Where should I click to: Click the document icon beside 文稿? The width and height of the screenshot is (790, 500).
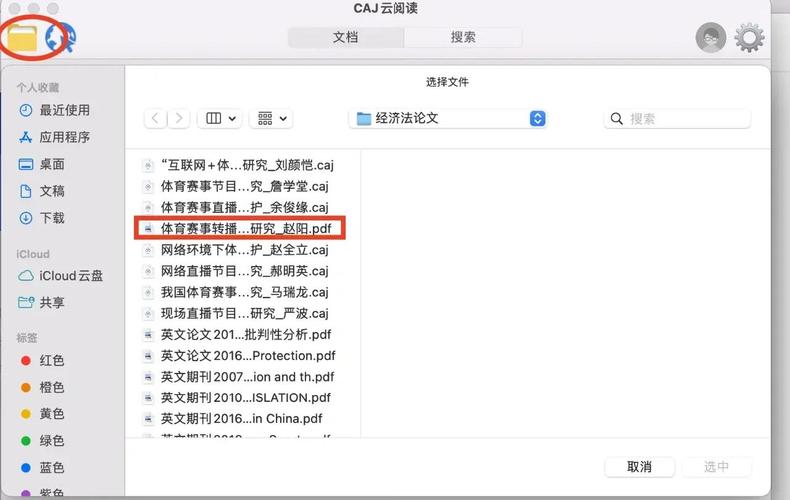click(26, 191)
